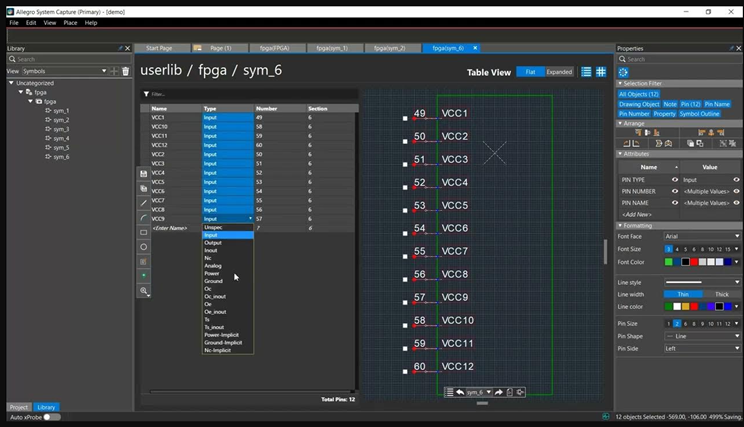
Task: Click the Symbol Outline filter button
Action: (699, 114)
